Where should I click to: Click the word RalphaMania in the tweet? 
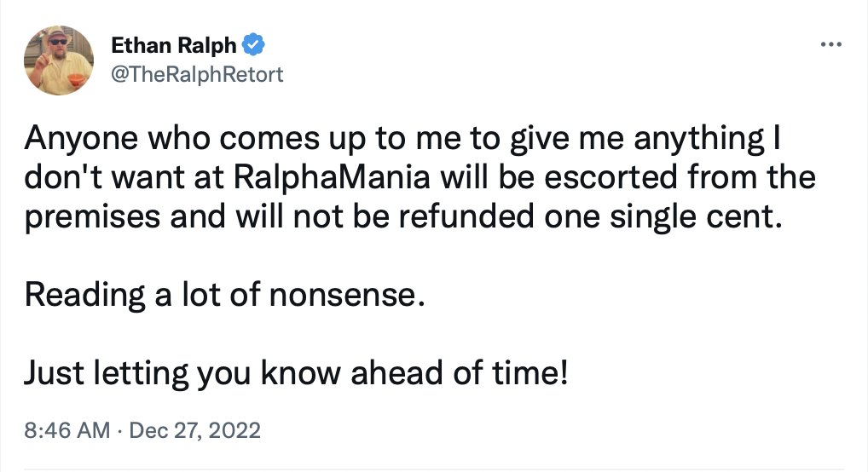click(x=332, y=177)
